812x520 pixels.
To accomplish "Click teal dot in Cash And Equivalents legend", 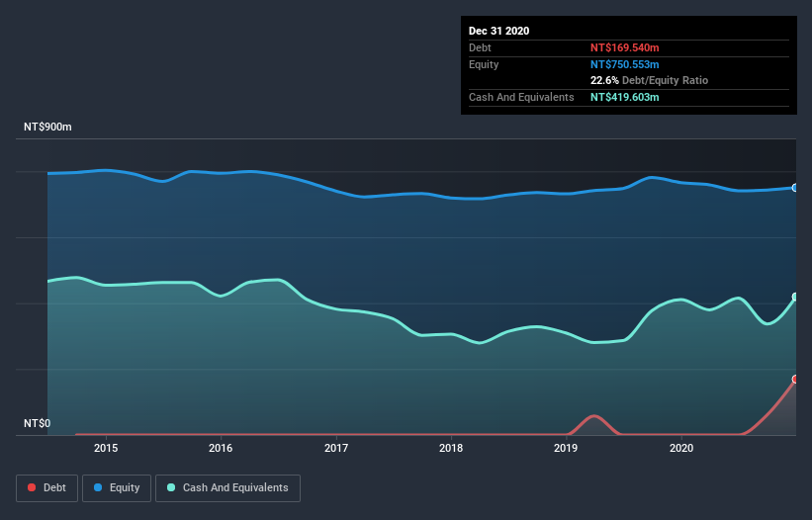I will (172, 487).
